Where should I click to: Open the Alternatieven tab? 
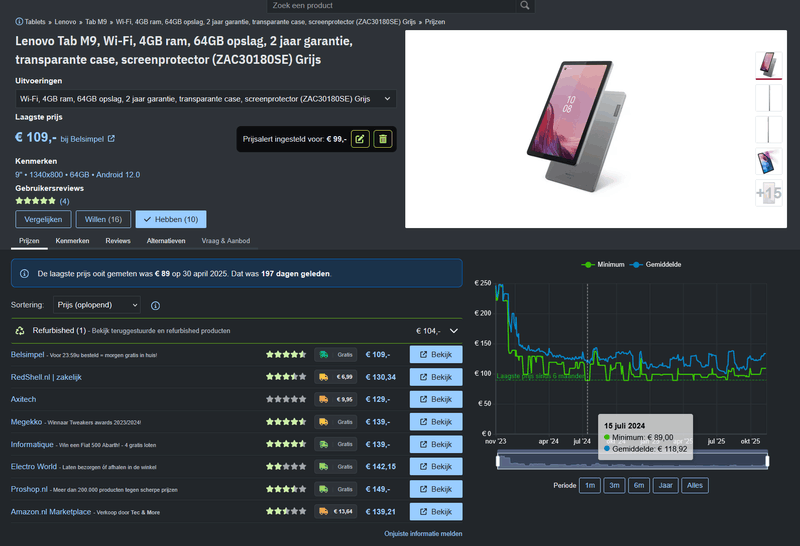(x=166, y=241)
